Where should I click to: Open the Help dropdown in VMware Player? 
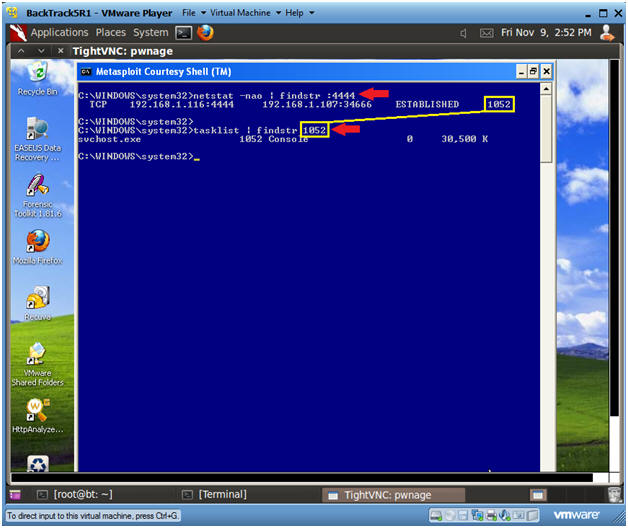click(x=299, y=13)
